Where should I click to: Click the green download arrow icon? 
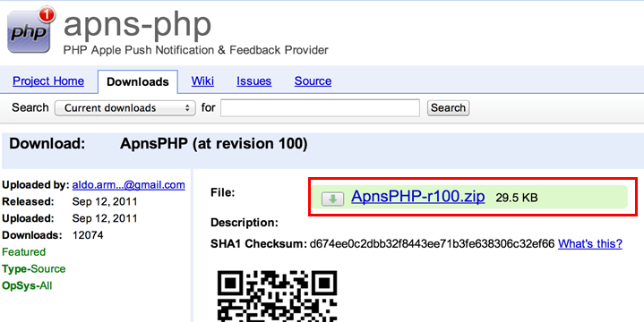click(332, 199)
